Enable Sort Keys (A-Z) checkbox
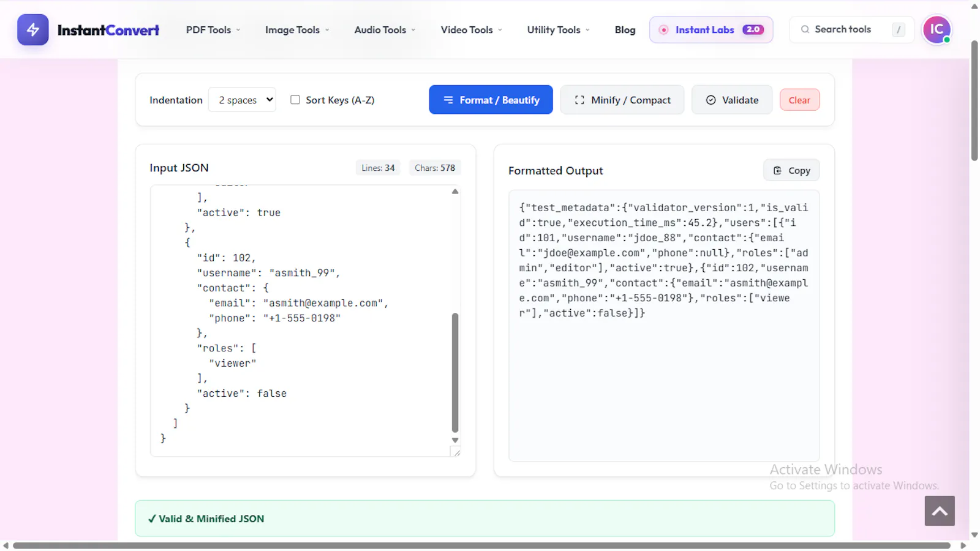980x551 pixels. (x=295, y=100)
